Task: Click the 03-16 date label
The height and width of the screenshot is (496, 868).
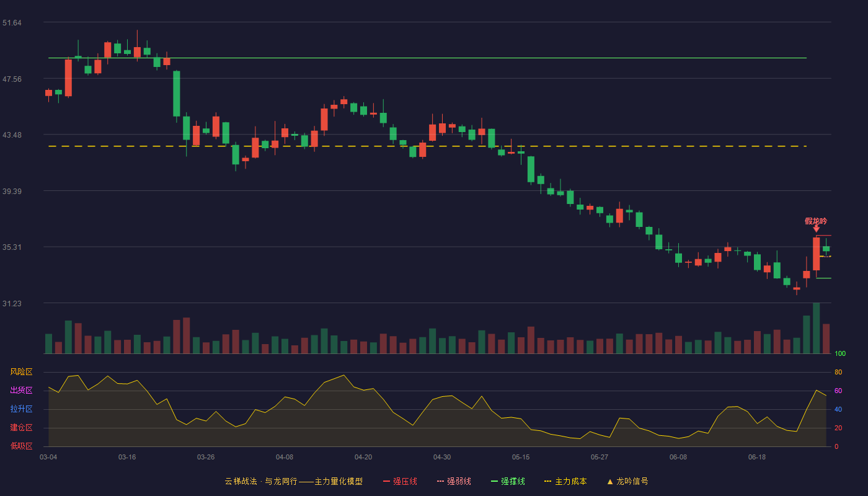Action: [127, 457]
